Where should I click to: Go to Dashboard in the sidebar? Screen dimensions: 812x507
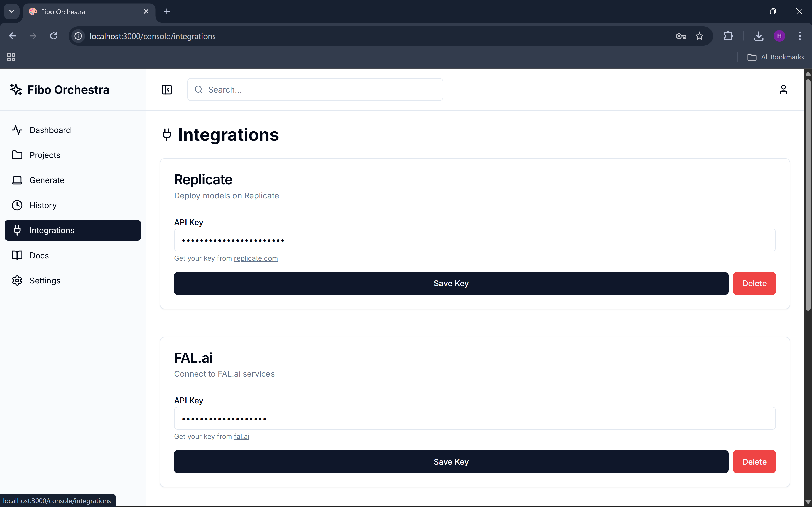click(50, 130)
